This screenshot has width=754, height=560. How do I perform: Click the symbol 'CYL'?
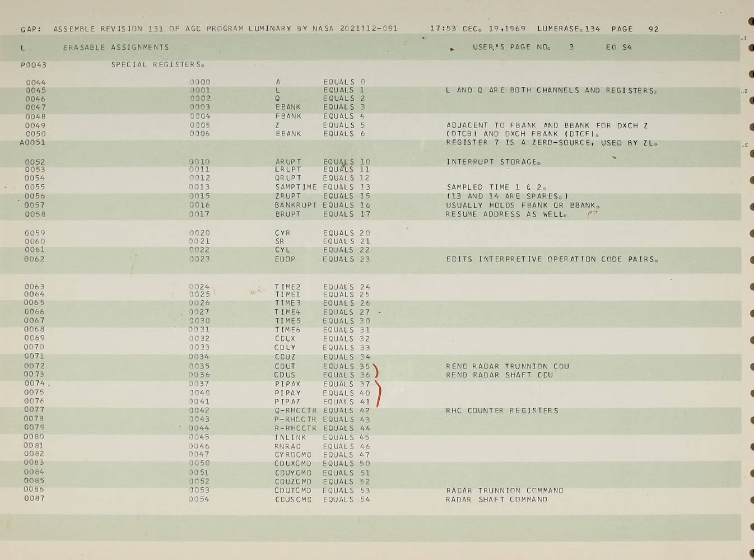[282, 250]
